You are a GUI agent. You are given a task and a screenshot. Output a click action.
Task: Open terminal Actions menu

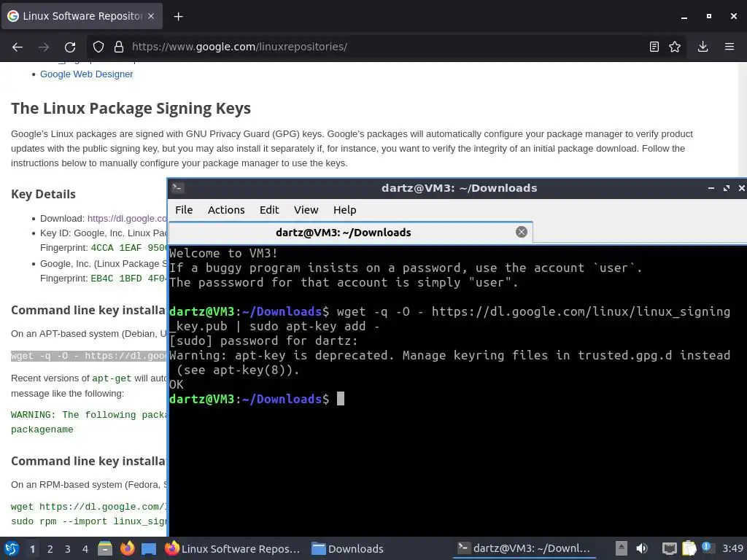(226, 210)
